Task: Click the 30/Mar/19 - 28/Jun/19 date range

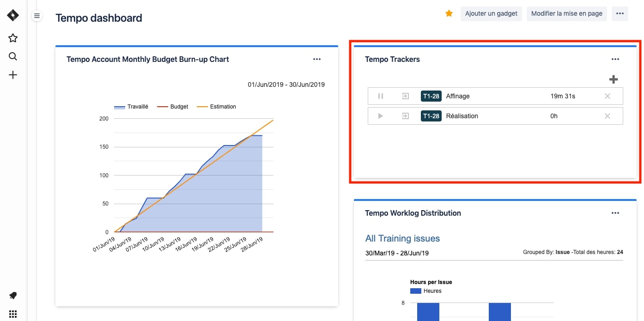Action: [x=397, y=253]
